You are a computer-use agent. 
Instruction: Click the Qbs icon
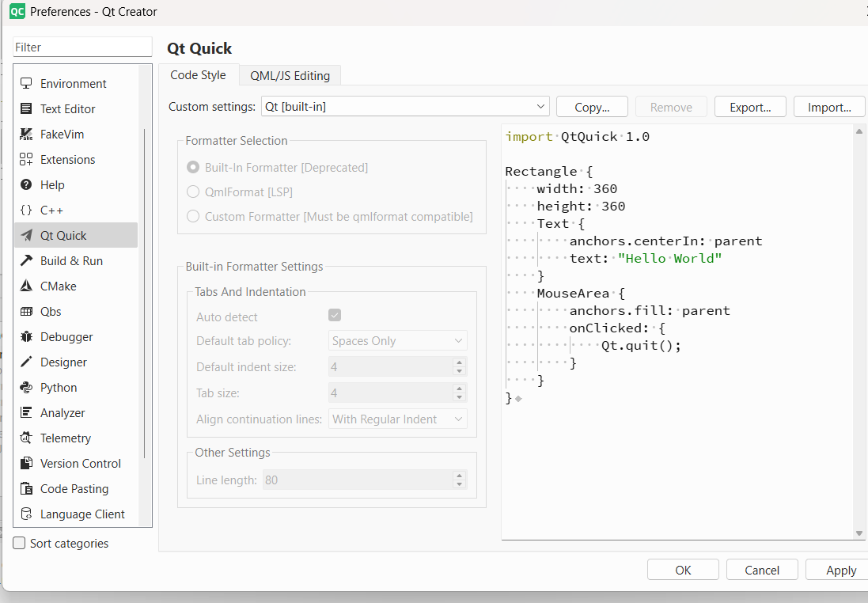coord(26,312)
